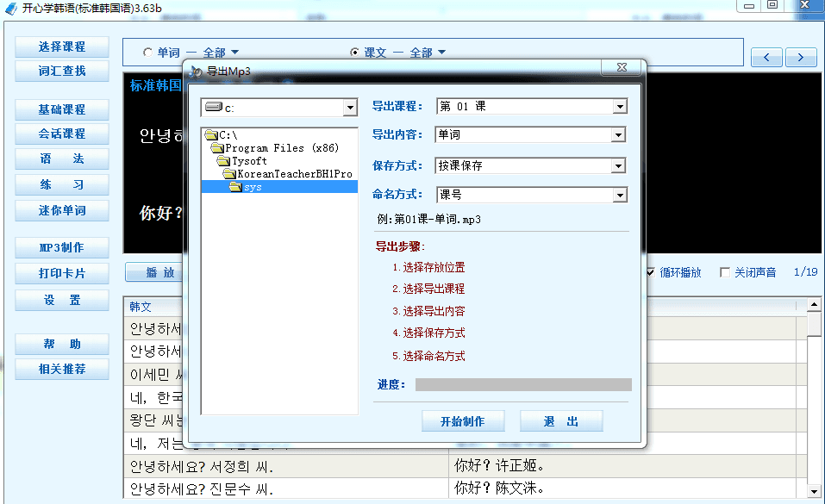Go to 会话课程 conversation course
The height and width of the screenshot is (504, 825).
[62, 134]
